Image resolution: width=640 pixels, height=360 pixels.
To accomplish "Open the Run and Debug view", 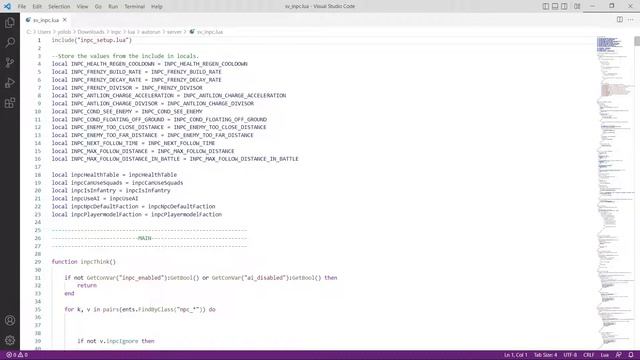I will click(10, 82).
